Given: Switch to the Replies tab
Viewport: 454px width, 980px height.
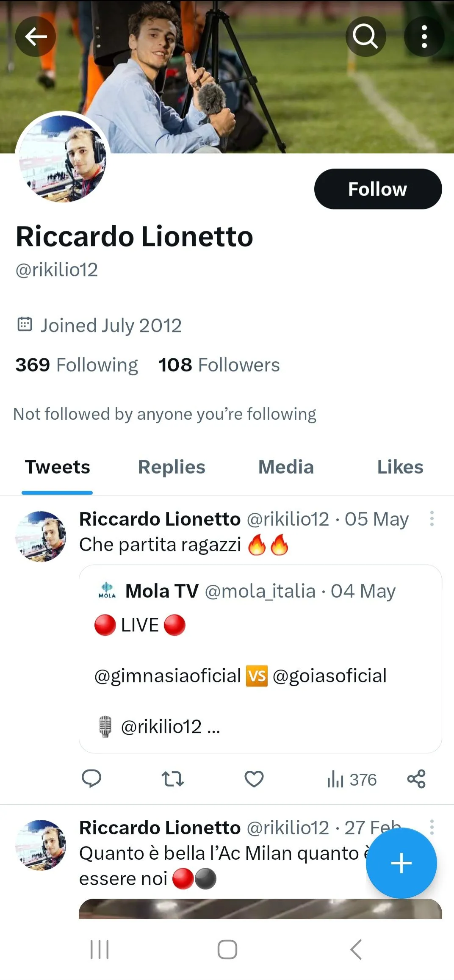Looking at the screenshot, I should (172, 467).
